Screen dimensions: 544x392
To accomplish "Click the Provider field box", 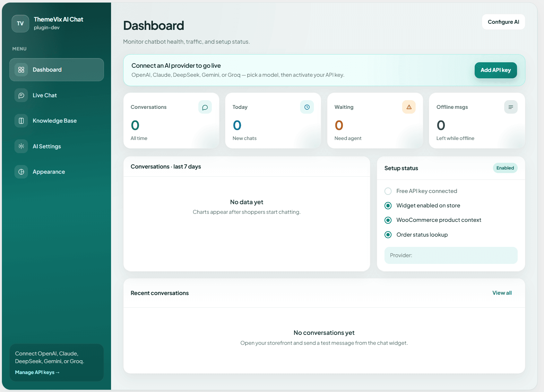I will (x=451, y=255).
